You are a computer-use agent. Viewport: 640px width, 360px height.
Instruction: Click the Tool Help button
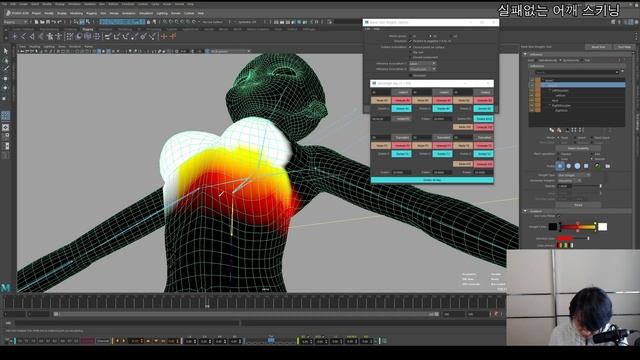coord(624,47)
